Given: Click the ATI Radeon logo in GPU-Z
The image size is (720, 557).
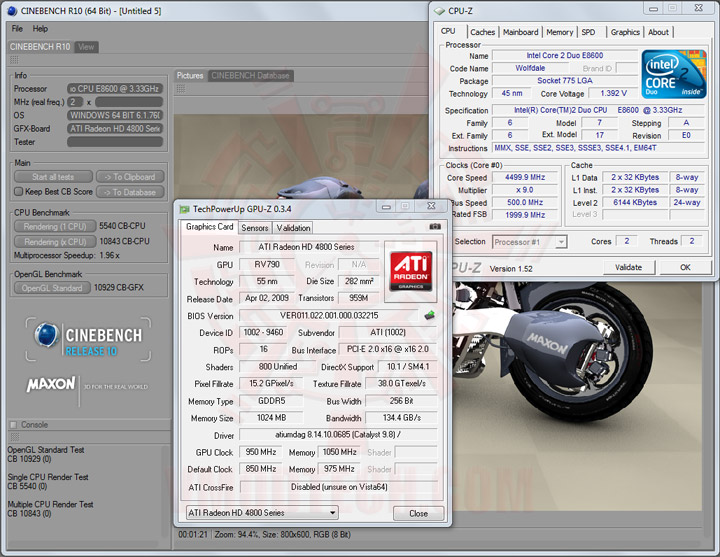Looking at the screenshot, I should 411,271.
